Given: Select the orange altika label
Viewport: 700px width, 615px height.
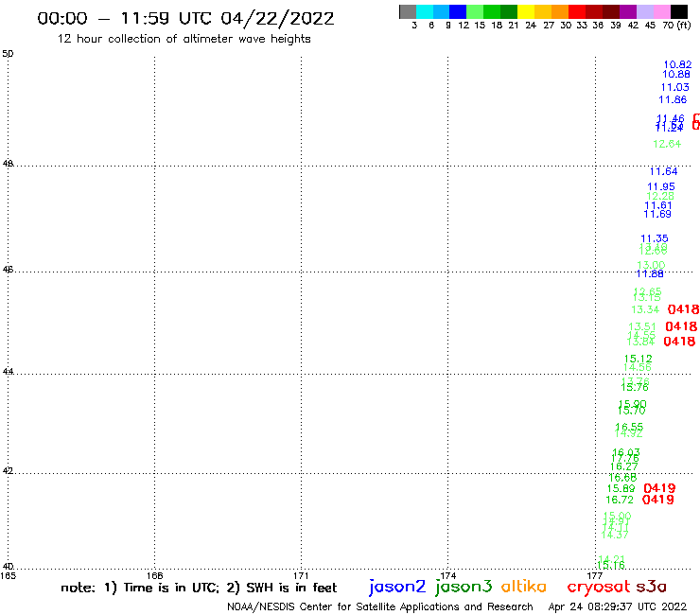Looking at the screenshot, I should coord(524,586).
